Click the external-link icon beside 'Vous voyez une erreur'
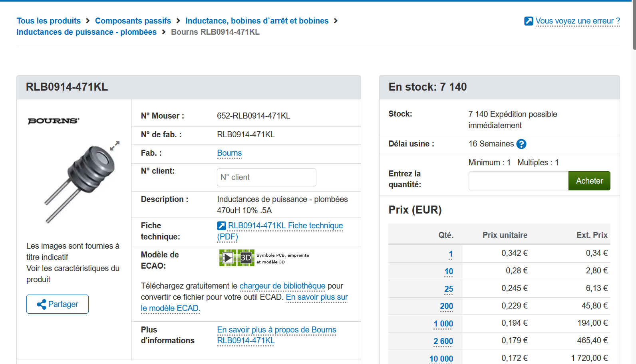636x364 pixels. (x=529, y=21)
